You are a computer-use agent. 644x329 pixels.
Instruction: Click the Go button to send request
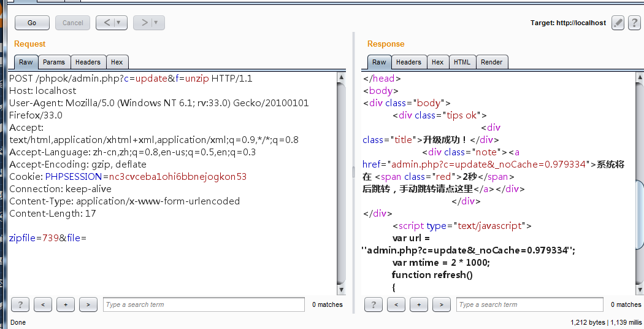(x=32, y=23)
